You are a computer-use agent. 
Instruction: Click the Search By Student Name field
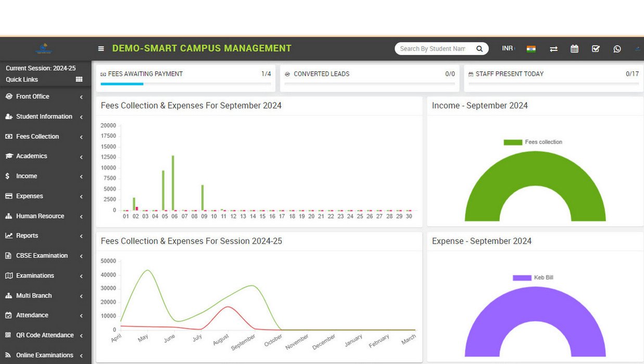433,49
